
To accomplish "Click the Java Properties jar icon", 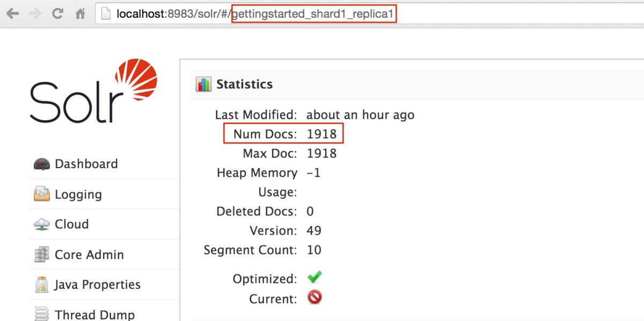I will click(x=41, y=284).
